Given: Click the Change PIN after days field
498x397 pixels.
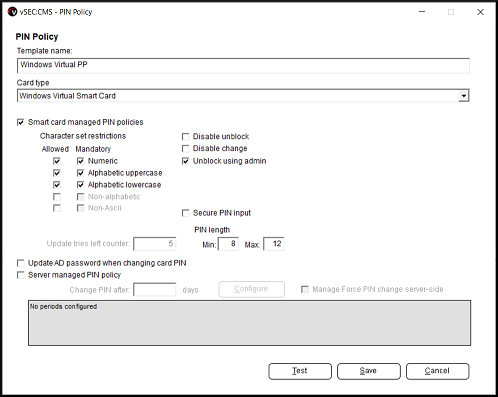Looking at the screenshot, I should click(x=155, y=290).
